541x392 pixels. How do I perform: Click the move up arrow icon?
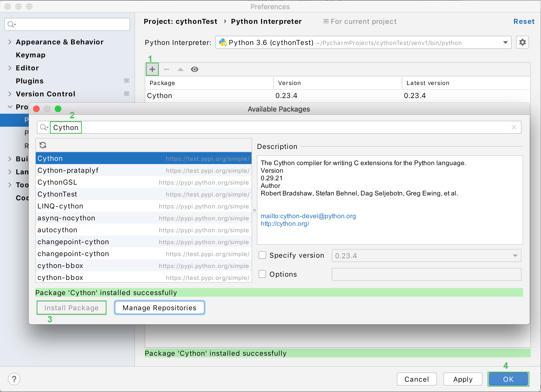(180, 69)
